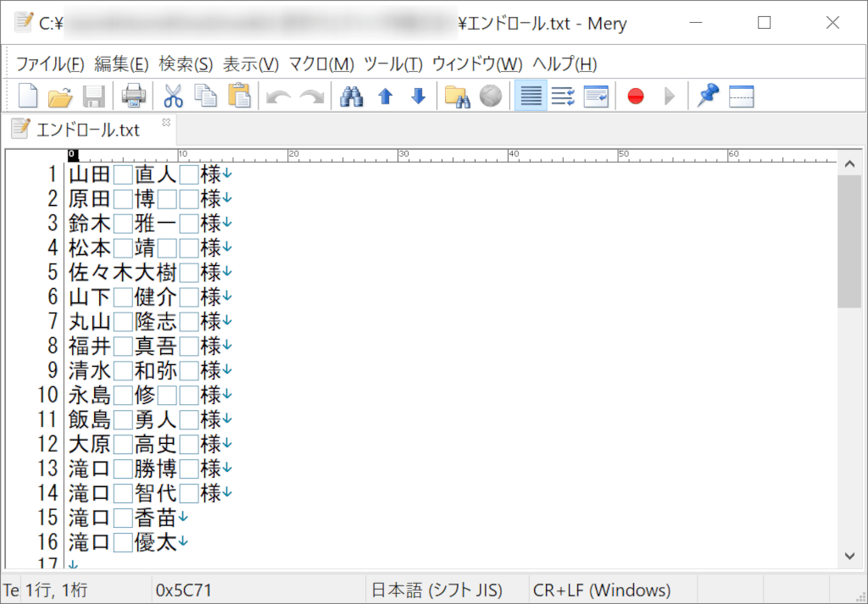This screenshot has width=868, height=604.
Task: Paste clipboard contents using the paste icon
Action: pos(240,95)
